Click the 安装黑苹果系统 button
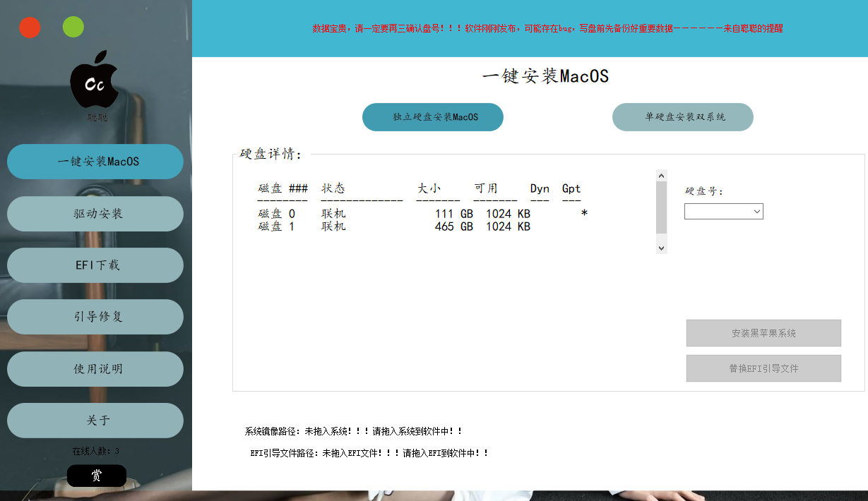Viewport: 868px width, 501px height. [x=763, y=333]
